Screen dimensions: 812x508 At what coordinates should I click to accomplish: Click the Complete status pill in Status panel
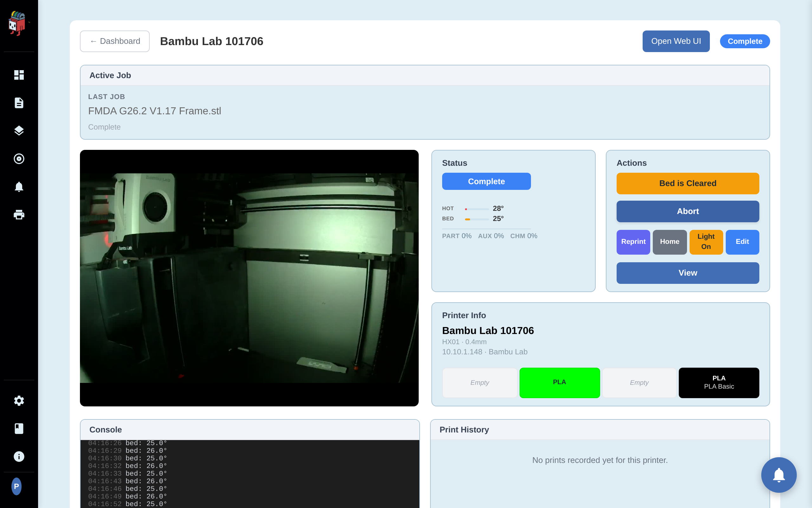[x=486, y=181]
